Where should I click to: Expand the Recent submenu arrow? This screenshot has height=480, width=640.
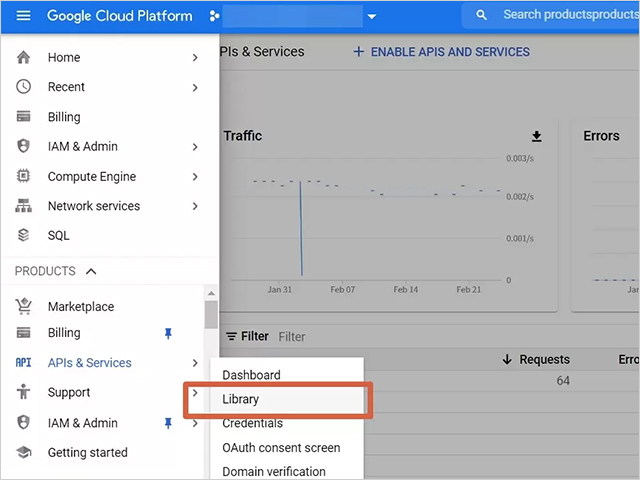pos(195,88)
